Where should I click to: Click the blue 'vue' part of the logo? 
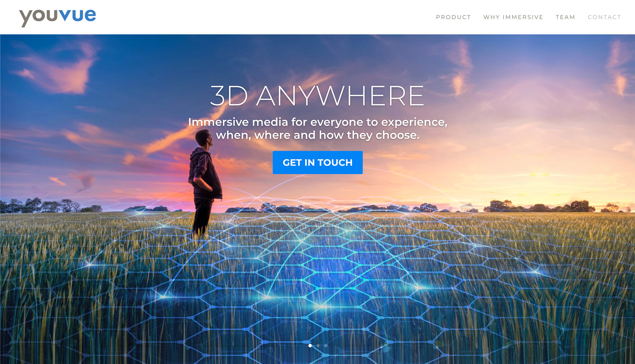click(x=77, y=16)
